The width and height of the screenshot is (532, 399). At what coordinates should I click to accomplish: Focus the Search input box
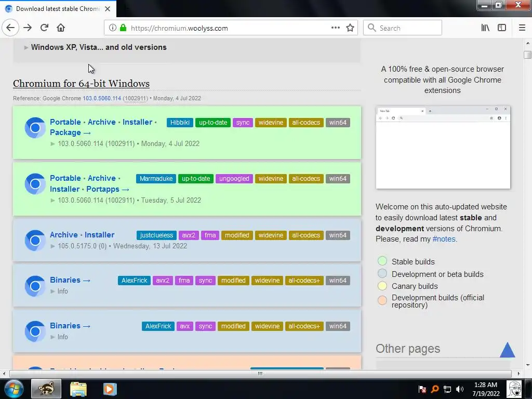403,28
